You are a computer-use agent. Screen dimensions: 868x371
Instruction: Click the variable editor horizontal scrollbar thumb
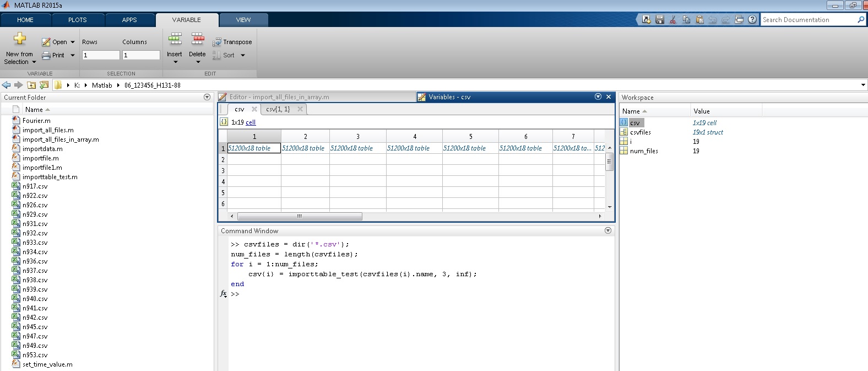point(300,216)
